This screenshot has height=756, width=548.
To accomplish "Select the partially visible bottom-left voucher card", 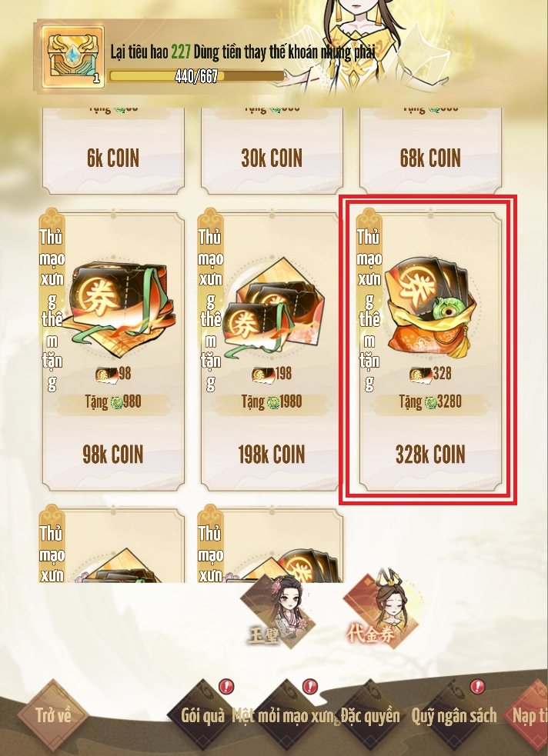I will point(113,544).
